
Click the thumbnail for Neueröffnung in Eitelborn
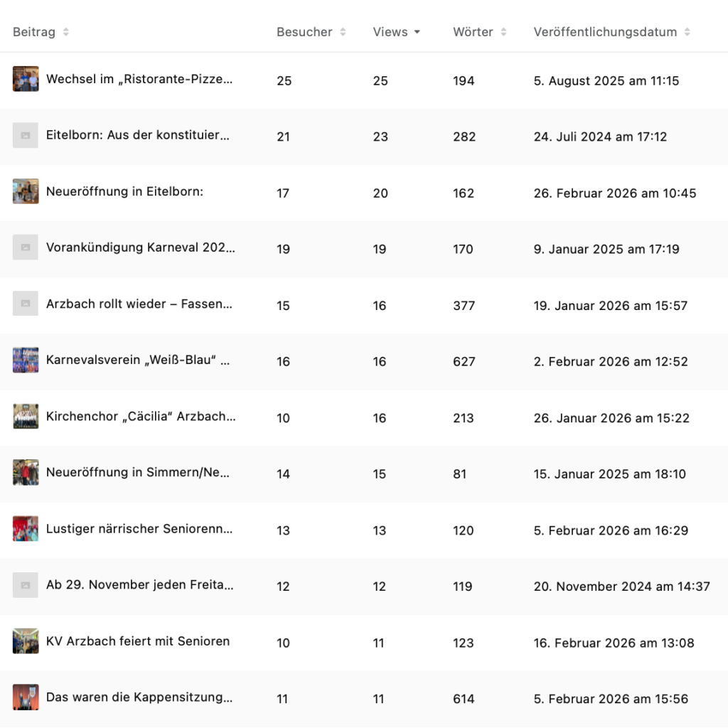[26, 191]
